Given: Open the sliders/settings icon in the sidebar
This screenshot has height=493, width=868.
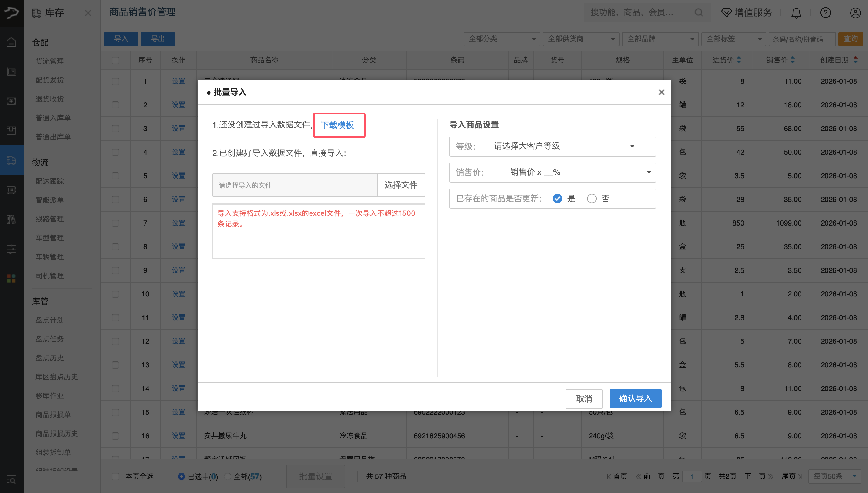Looking at the screenshot, I should click(11, 249).
